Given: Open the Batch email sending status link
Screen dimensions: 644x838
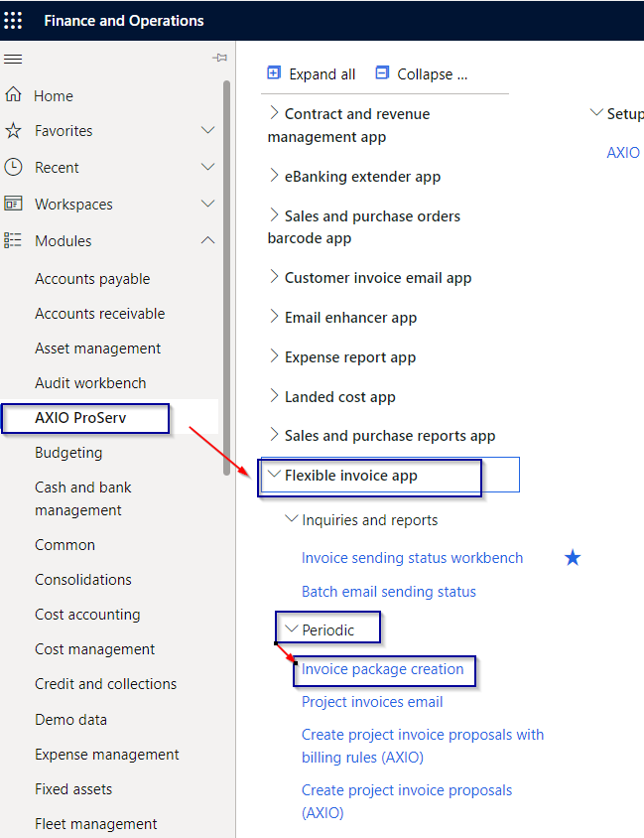Looking at the screenshot, I should 388,592.
